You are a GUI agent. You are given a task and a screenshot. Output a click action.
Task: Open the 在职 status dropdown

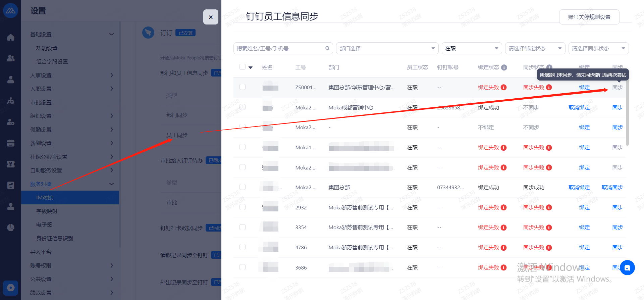(x=472, y=48)
